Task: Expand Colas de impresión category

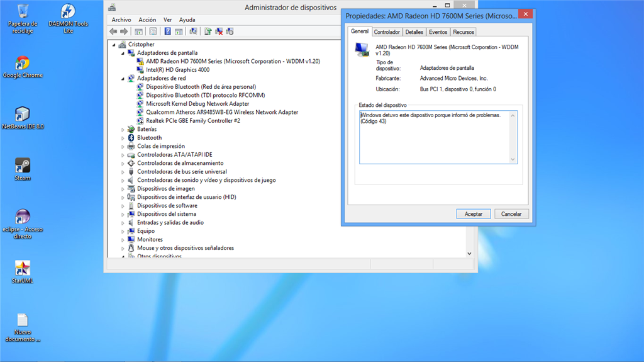Action: [123, 147]
